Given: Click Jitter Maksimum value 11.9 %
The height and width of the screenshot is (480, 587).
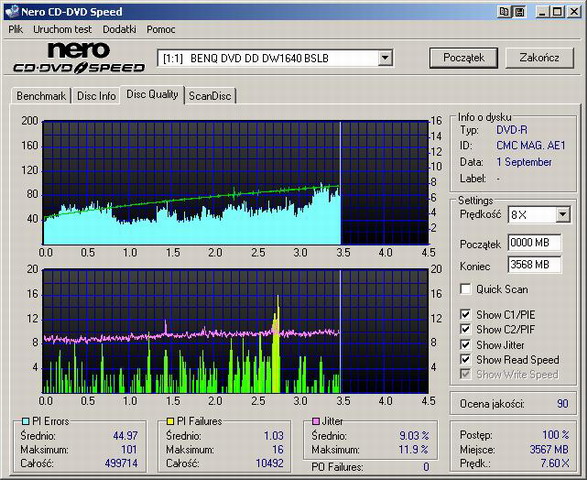Looking at the screenshot, I should [x=414, y=449].
